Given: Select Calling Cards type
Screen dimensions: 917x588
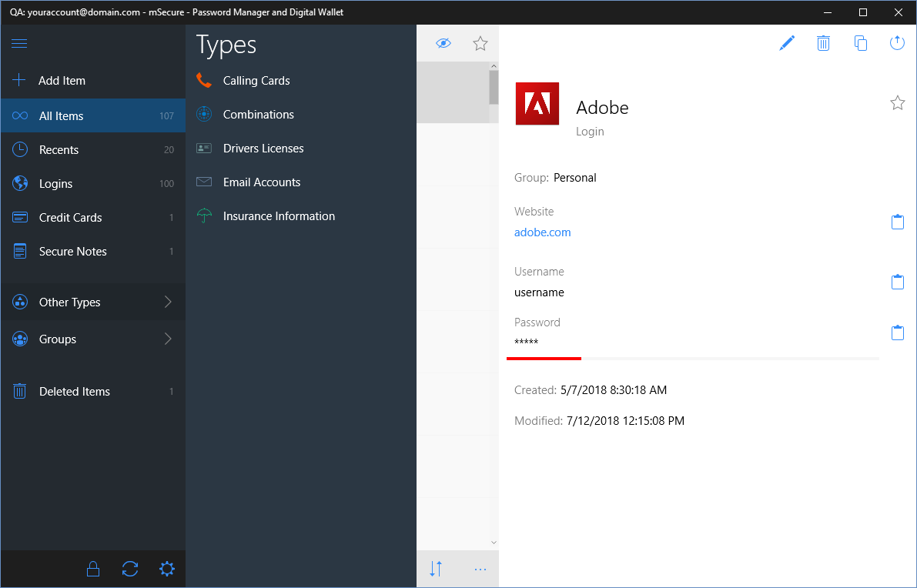Looking at the screenshot, I should (x=300, y=81).
